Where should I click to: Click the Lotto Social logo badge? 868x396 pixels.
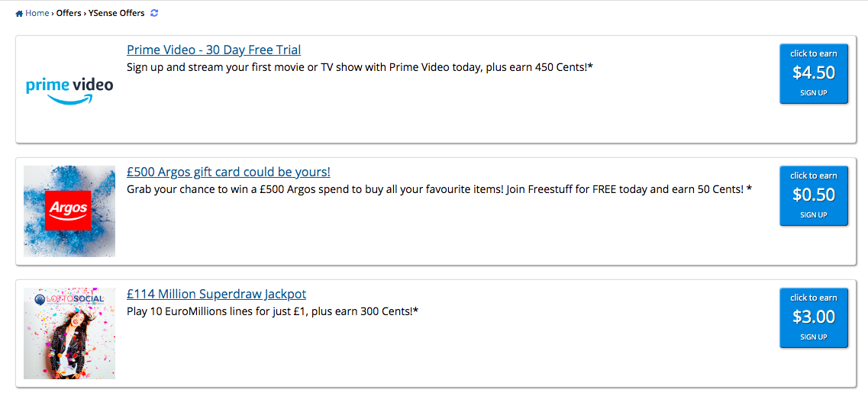(69, 299)
